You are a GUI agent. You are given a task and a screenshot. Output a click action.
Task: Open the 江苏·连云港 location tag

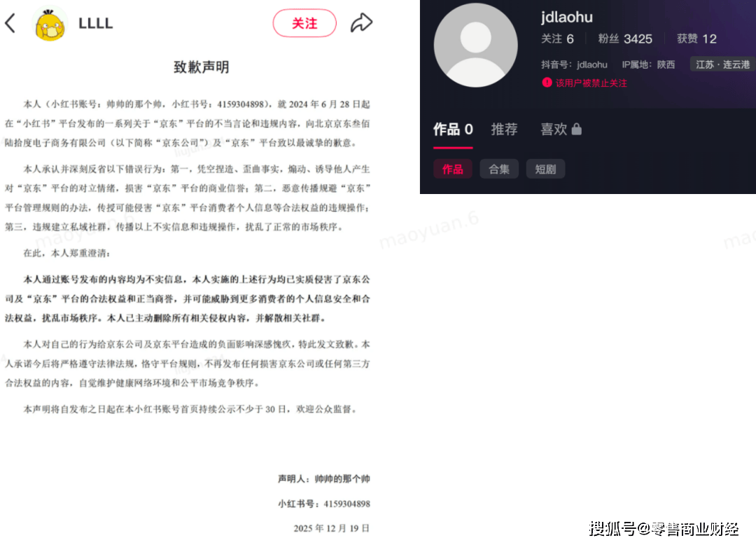(x=722, y=64)
